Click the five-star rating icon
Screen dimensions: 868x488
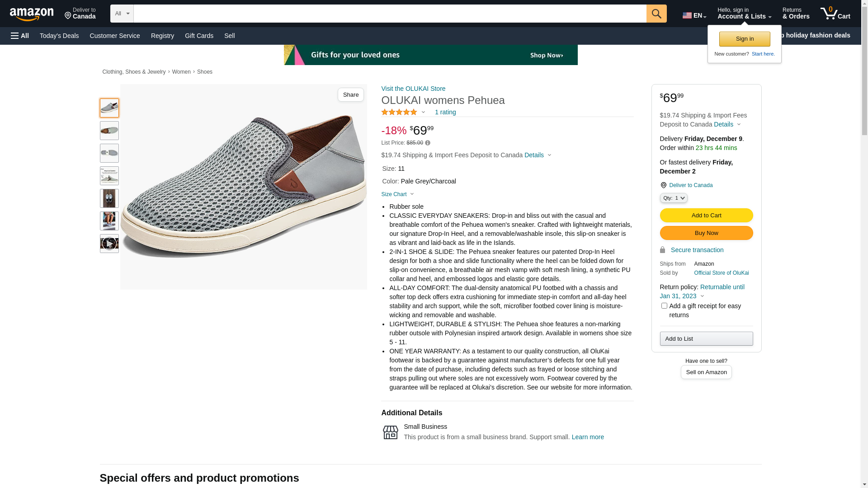pos(399,112)
